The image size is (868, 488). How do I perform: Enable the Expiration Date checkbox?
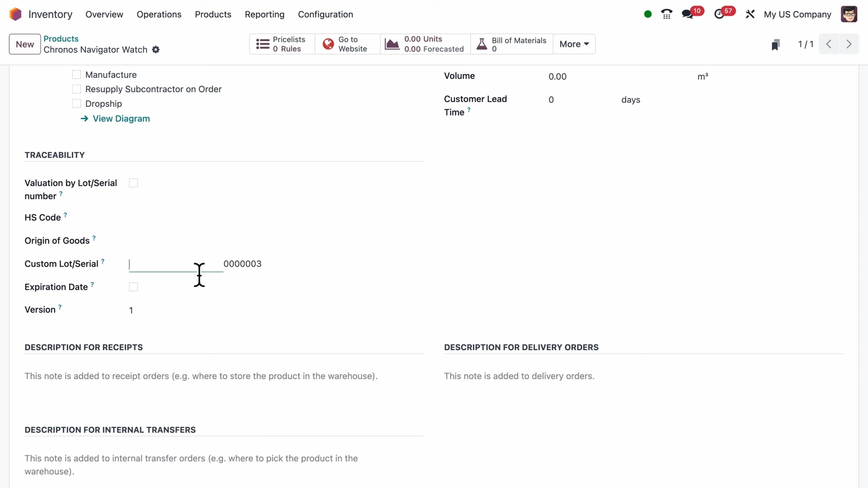coord(133,287)
